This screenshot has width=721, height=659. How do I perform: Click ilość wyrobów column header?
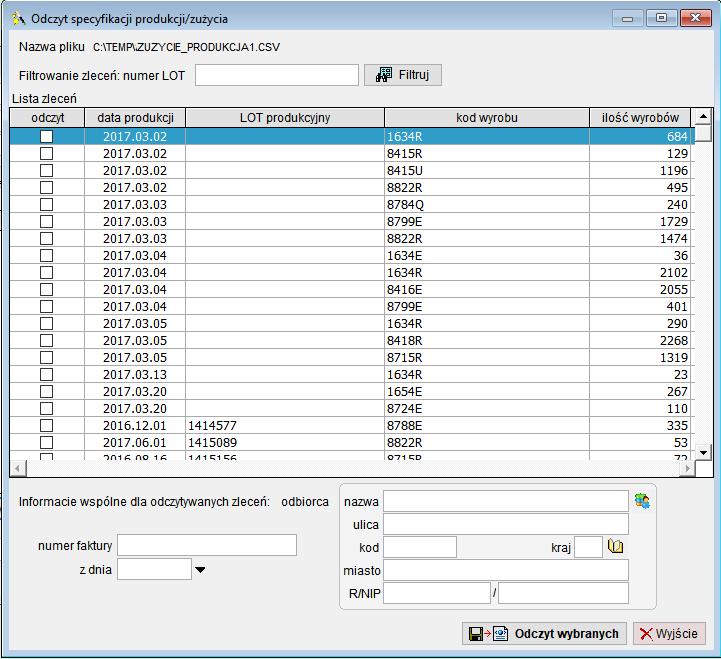(x=640, y=118)
